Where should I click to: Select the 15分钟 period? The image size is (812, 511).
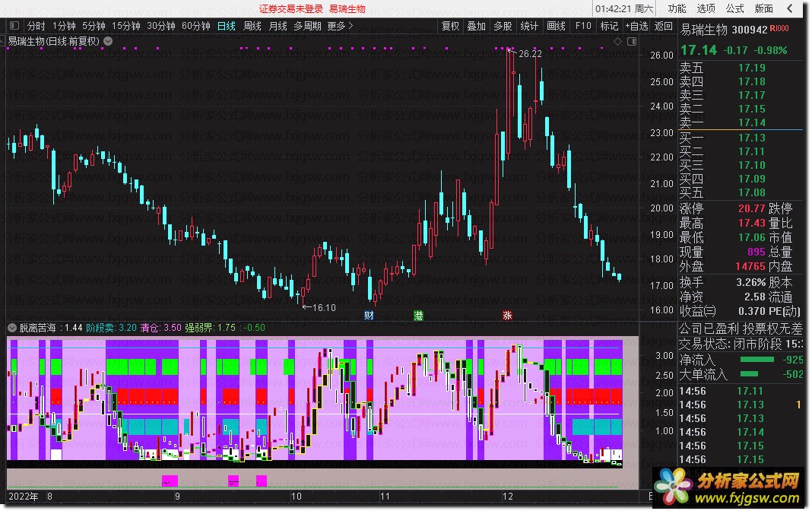[126, 26]
